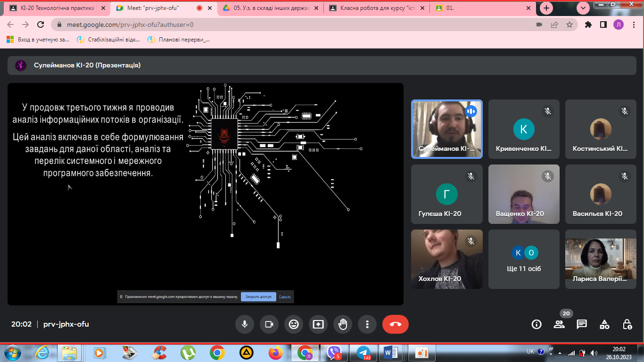This screenshot has width=644, height=362.
Task: Click the hide link in sharing bar
Action: pyautogui.click(x=285, y=297)
